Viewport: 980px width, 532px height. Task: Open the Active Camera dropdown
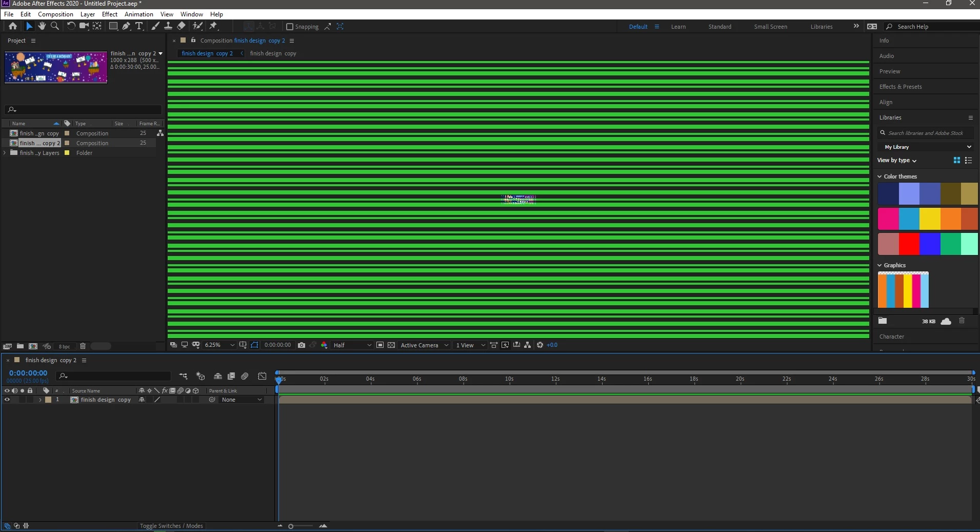pos(424,345)
